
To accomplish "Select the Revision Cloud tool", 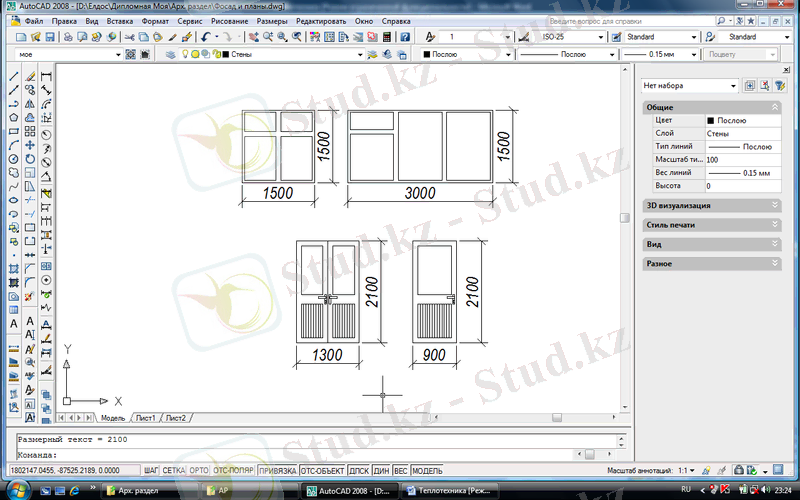I will click(x=14, y=172).
